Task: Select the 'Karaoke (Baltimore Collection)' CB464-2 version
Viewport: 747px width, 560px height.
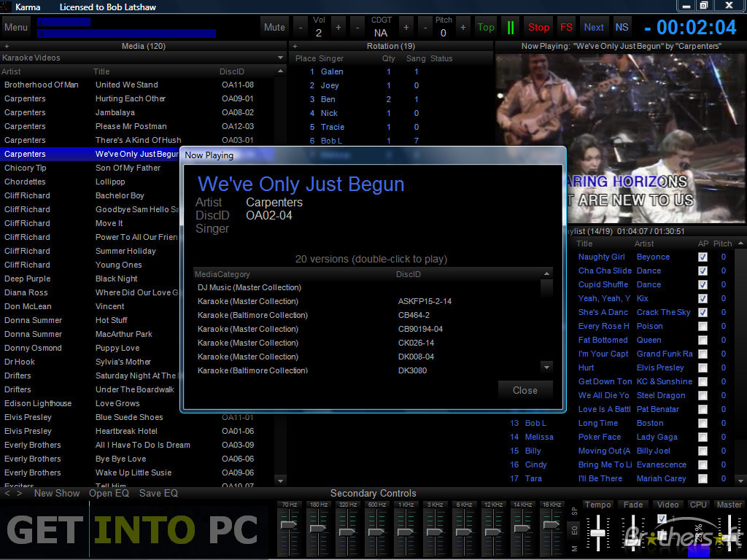Action: pos(367,315)
